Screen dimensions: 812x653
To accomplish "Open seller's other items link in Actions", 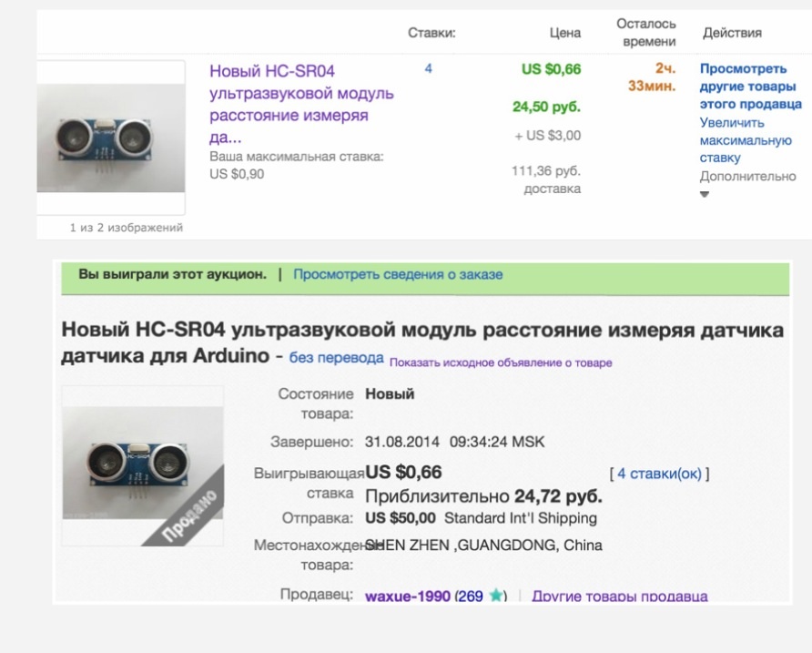I will [x=750, y=87].
